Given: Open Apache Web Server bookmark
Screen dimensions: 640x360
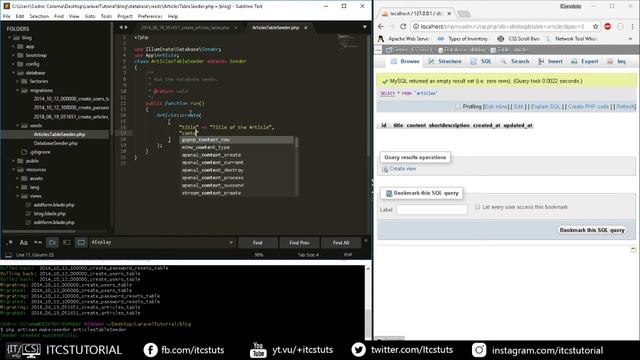Looking at the screenshot, I should click(x=404, y=39).
